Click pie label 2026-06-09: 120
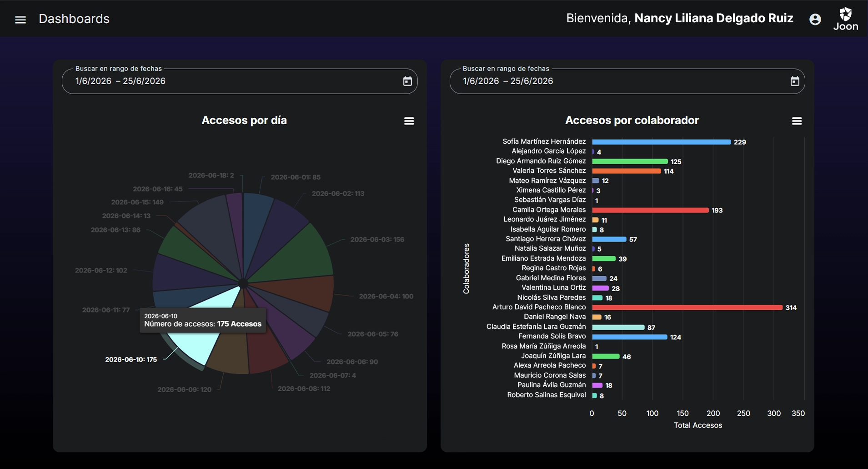This screenshot has width=868, height=469. click(x=184, y=389)
